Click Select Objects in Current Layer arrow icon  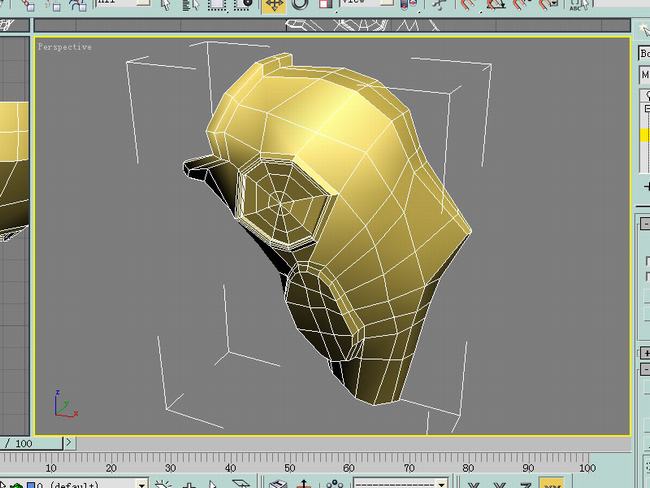click(x=213, y=484)
